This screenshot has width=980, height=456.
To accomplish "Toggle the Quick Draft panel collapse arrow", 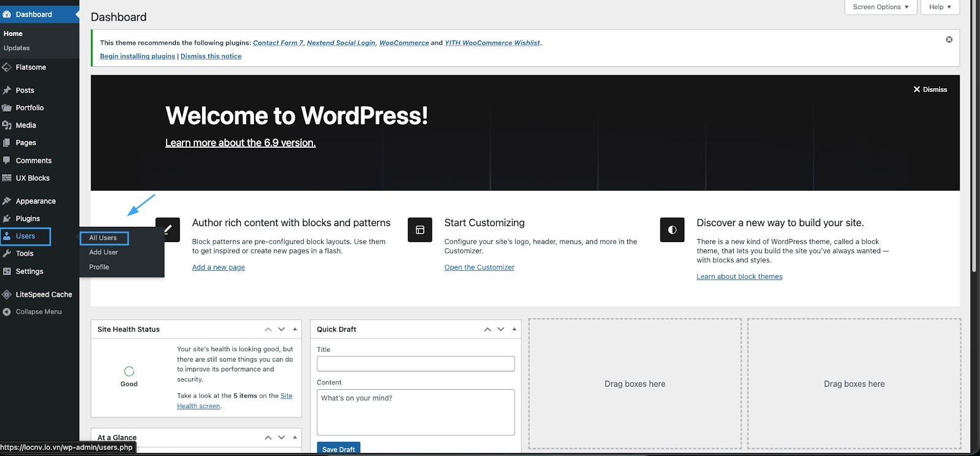I will tap(514, 329).
